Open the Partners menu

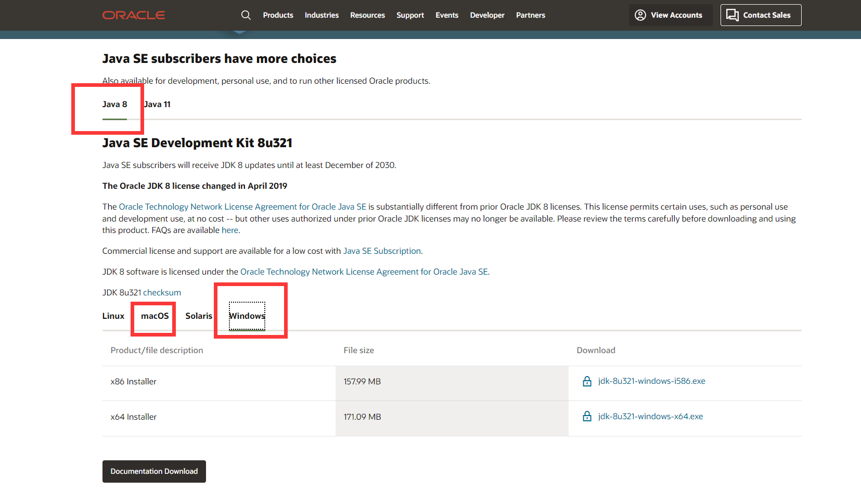tap(531, 15)
